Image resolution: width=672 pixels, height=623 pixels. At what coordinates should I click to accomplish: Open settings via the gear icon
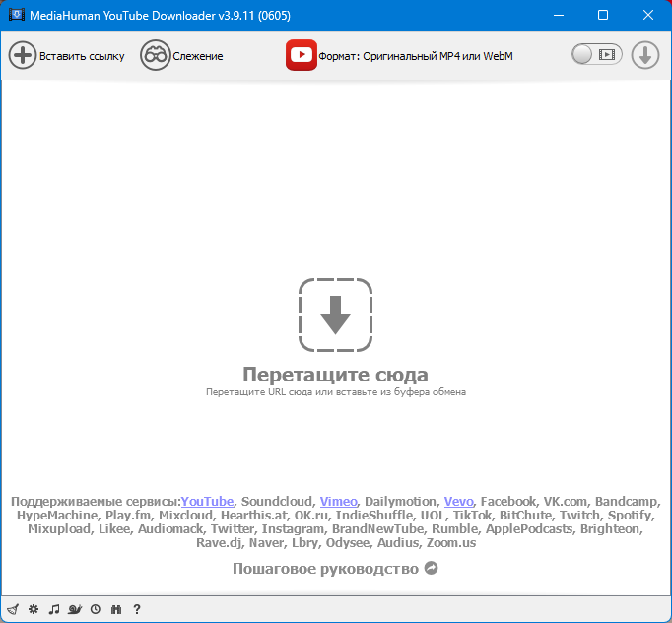tap(34, 609)
